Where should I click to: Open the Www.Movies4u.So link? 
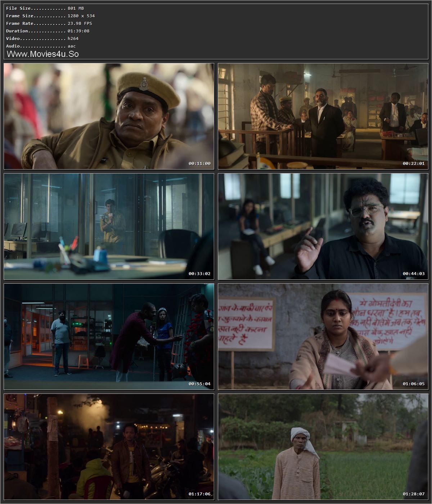pos(43,54)
